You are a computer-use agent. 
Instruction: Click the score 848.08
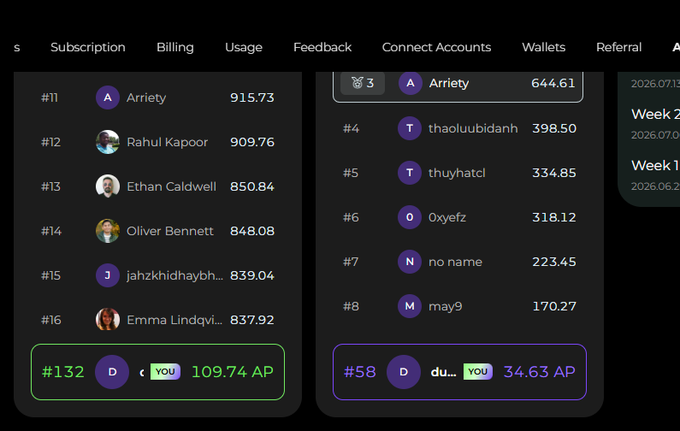point(252,231)
